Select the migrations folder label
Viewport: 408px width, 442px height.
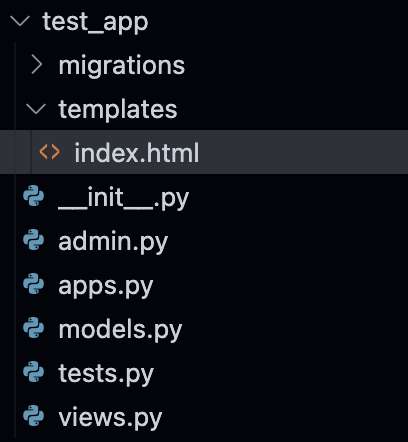[122, 66]
